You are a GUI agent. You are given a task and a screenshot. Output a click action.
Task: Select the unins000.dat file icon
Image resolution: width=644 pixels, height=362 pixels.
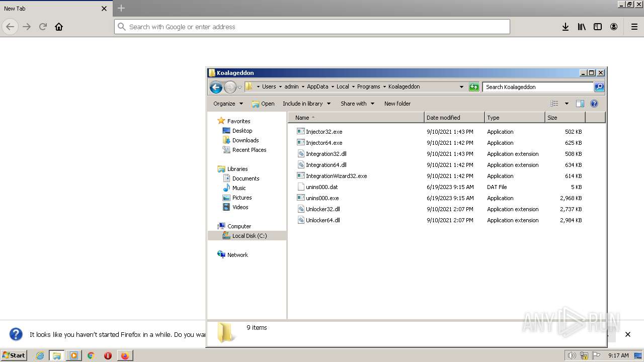click(301, 187)
